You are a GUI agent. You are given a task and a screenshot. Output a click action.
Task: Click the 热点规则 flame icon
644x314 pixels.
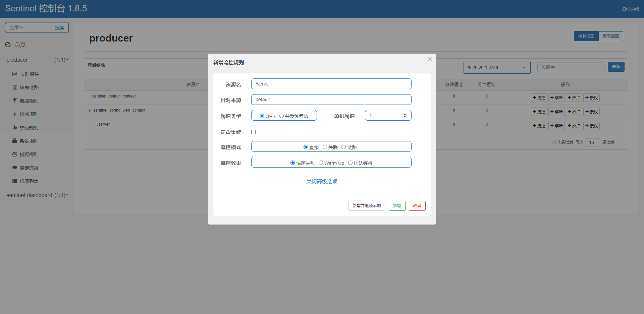(x=15, y=127)
